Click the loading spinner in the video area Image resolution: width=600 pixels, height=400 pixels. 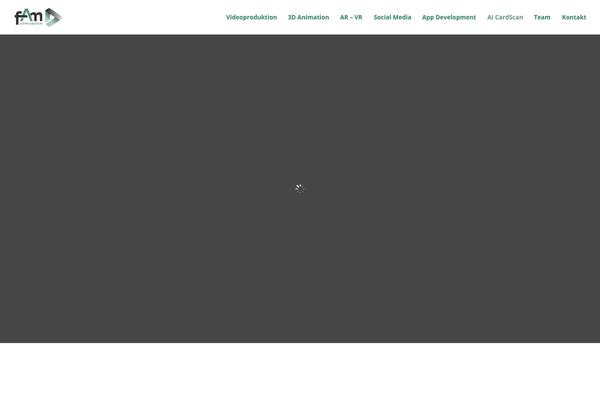300,188
